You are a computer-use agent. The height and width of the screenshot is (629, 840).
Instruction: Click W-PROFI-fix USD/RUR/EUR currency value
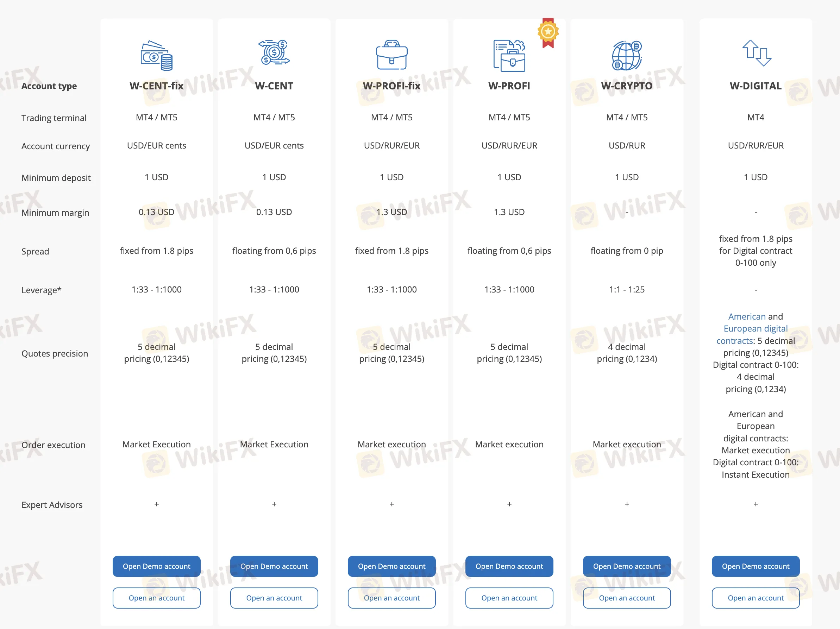[391, 145]
